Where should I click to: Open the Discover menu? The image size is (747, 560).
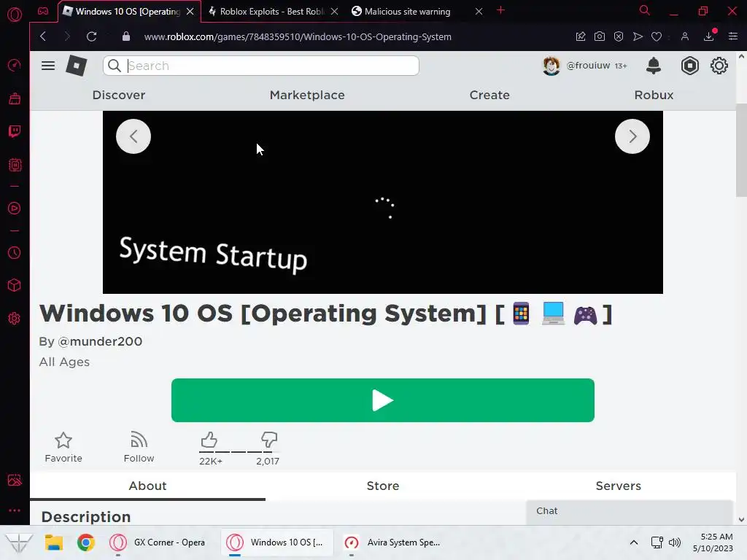point(119,95)
